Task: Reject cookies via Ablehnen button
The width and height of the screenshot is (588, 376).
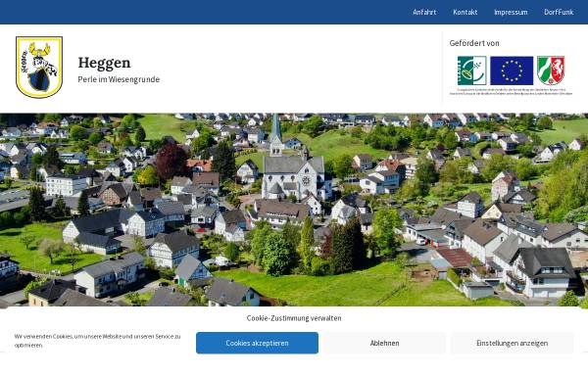Action: click(384, 343)
